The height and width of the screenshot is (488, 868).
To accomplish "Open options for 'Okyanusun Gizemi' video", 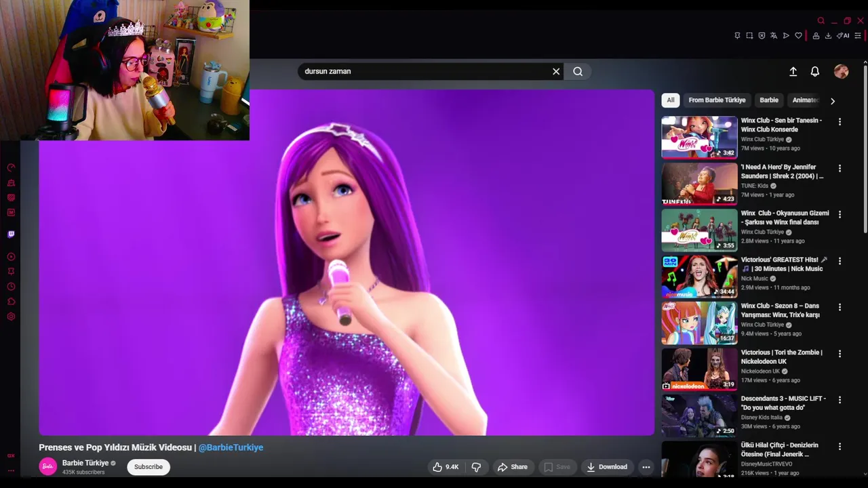I will [x=840, y=214].
